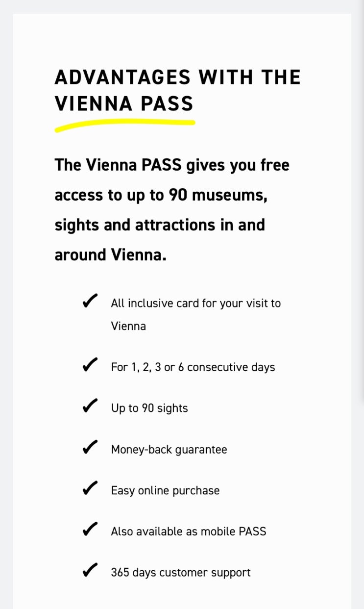
Task: Click the 'Money-back guarantee' text
Action: coord(169,450)
